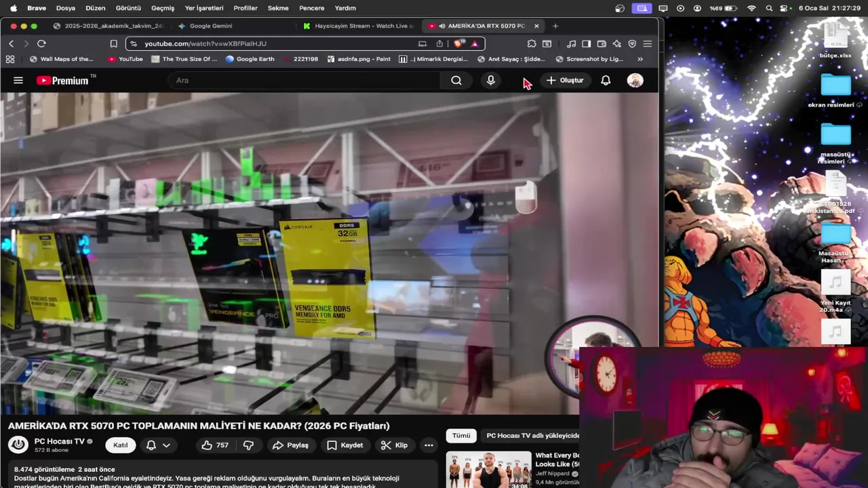Switch to the Haysicayim Stream tab
The width and height of the screenshot is (868, 488).
pos(359,26)
